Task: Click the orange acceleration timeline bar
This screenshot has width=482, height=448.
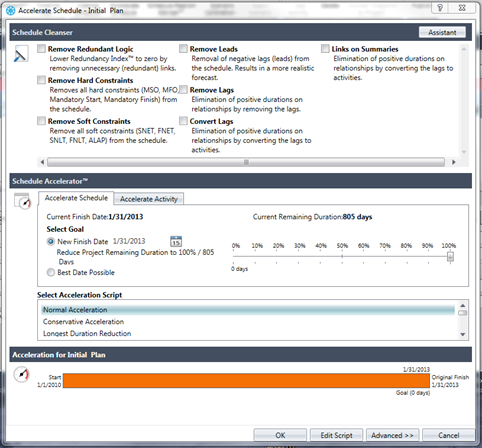Action: pos(246,381)
